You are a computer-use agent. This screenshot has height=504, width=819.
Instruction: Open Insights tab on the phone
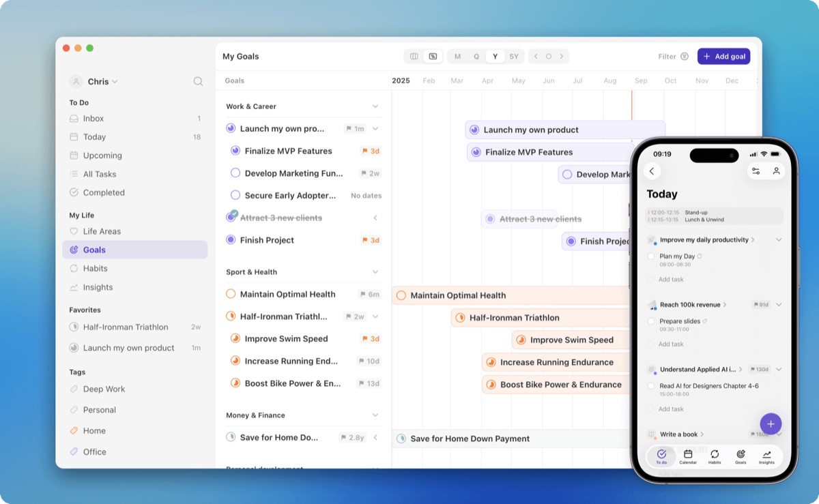[766, 457]
